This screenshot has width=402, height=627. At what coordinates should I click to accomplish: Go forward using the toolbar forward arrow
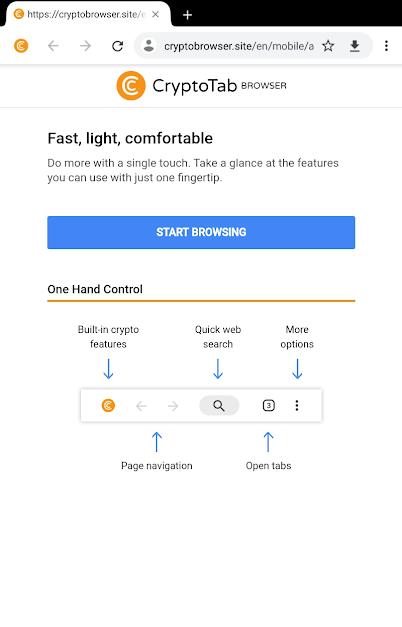tap(85, 46)
